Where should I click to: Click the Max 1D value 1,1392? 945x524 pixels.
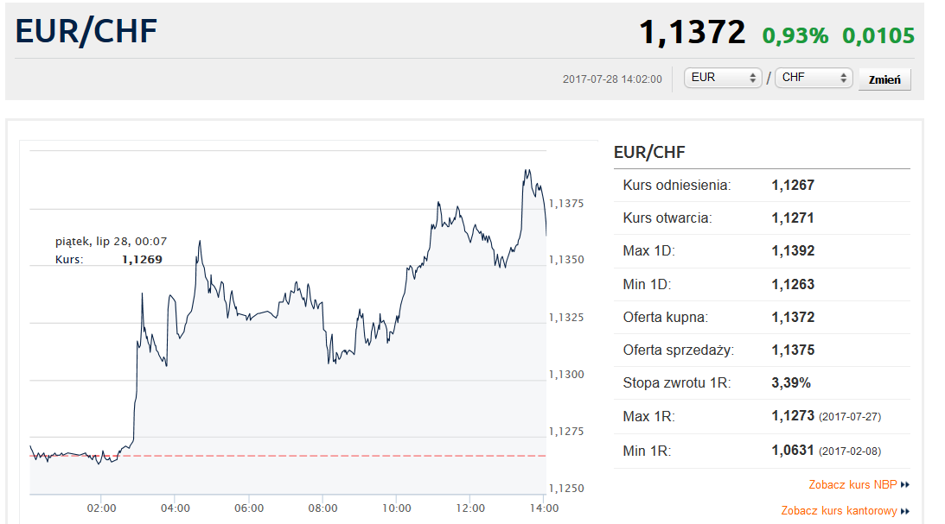click(793, 251)
